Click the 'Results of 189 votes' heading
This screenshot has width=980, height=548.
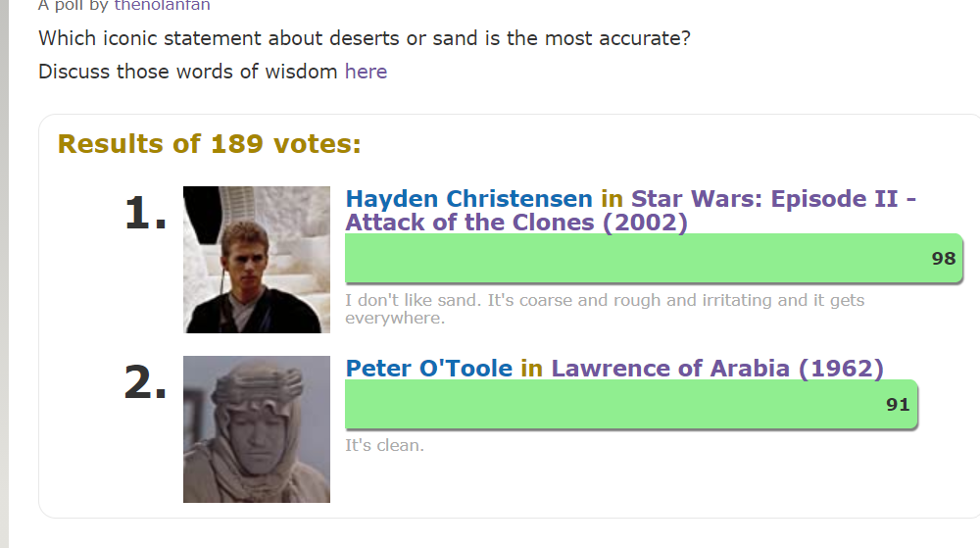(210, 144)
